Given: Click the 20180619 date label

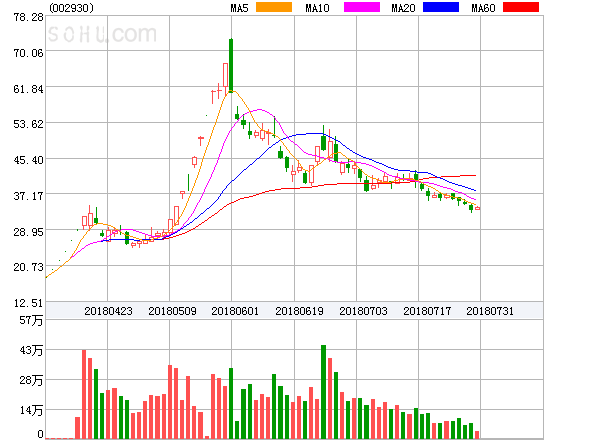Looking at the screenshot, I should pos(299,311).
